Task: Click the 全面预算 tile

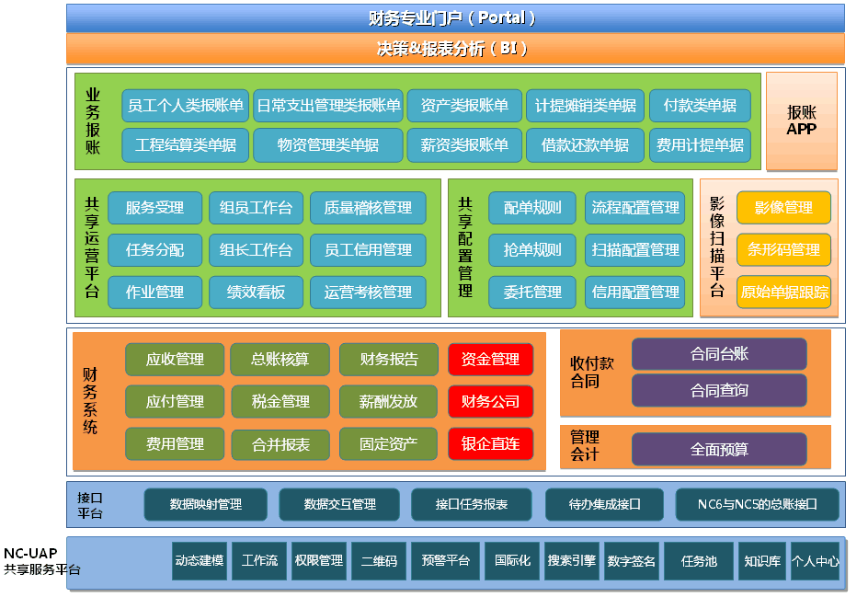Action: (x=718, y=449)
